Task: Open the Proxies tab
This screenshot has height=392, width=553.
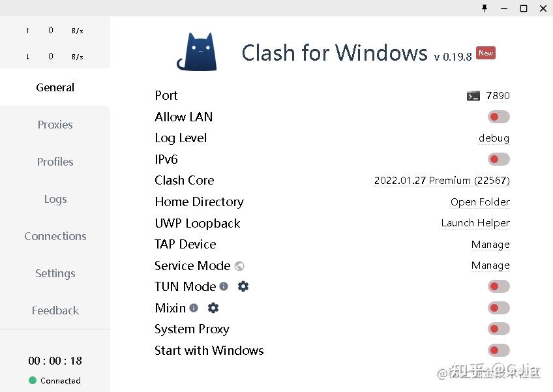Action: click(x=55, y=125)
